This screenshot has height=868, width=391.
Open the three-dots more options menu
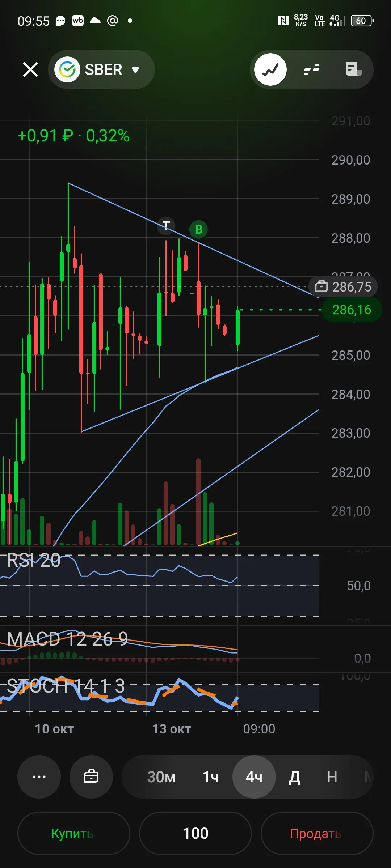(39, 777)
